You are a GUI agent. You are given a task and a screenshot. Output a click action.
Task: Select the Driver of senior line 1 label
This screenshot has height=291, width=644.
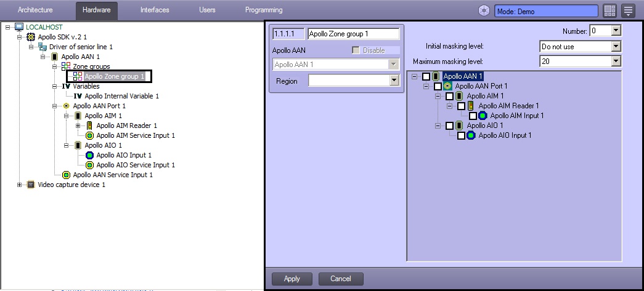point(81,47)
